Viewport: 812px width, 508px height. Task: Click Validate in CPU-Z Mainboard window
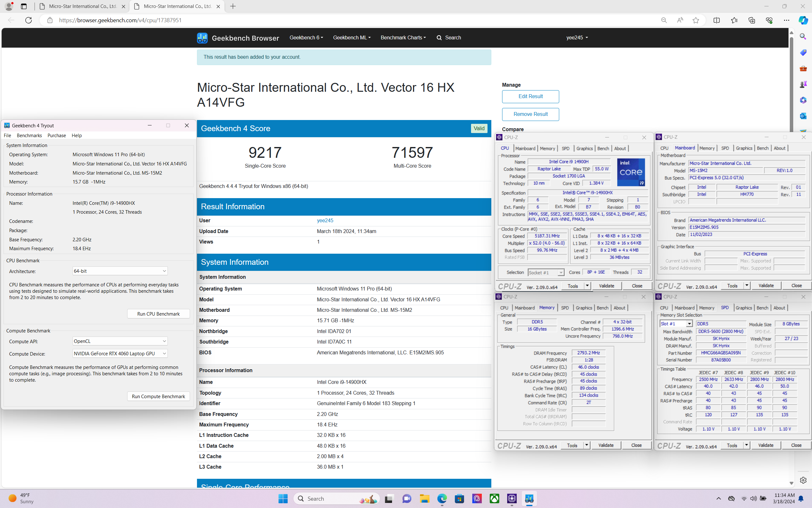[x=766, y=285]
